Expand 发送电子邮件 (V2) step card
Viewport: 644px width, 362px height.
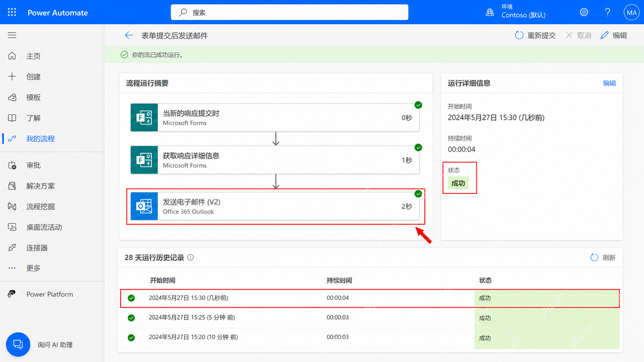(x=275, y=206)
